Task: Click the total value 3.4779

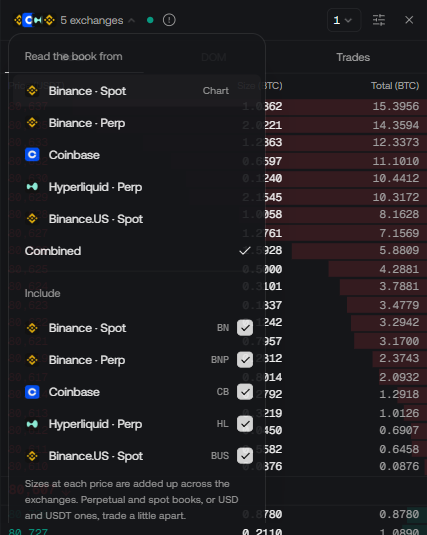Action: 399,305
